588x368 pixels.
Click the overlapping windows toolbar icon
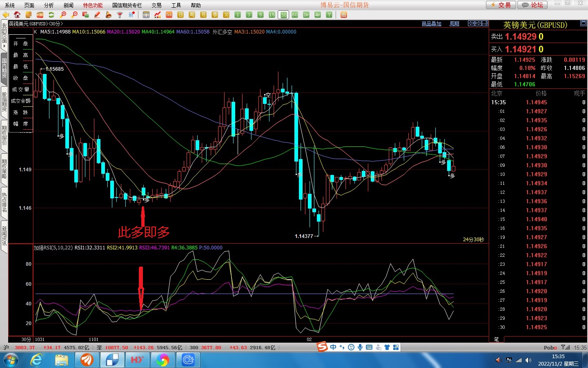coord(86,15)
